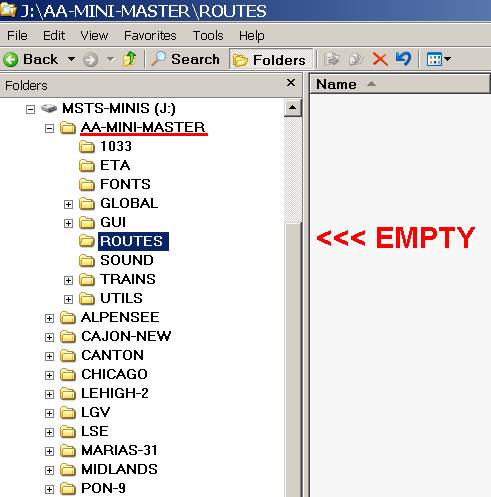Open the Edit menu
Image resolution: width=491 pixels, height=497 pixels.
click(54, 35)
